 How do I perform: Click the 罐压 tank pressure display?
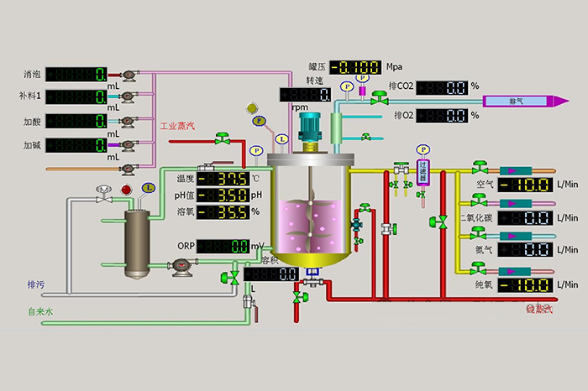(354, 67)
